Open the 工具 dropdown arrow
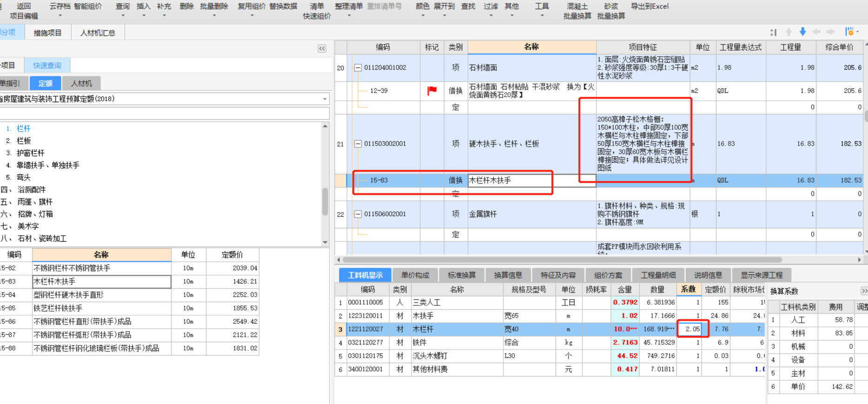Image resolution: width=868 pixels, height=404 pixels. tap(542, 16)
